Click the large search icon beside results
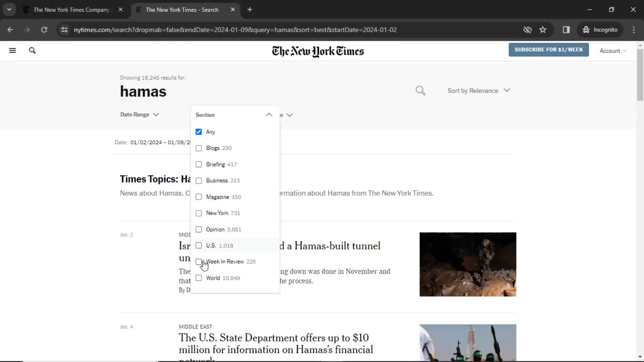 [x=420, y=90]
